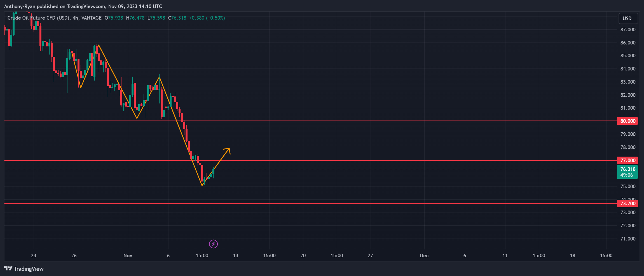Click the purple lightning event icon
The image size is (644, 276).
point(213,244)
